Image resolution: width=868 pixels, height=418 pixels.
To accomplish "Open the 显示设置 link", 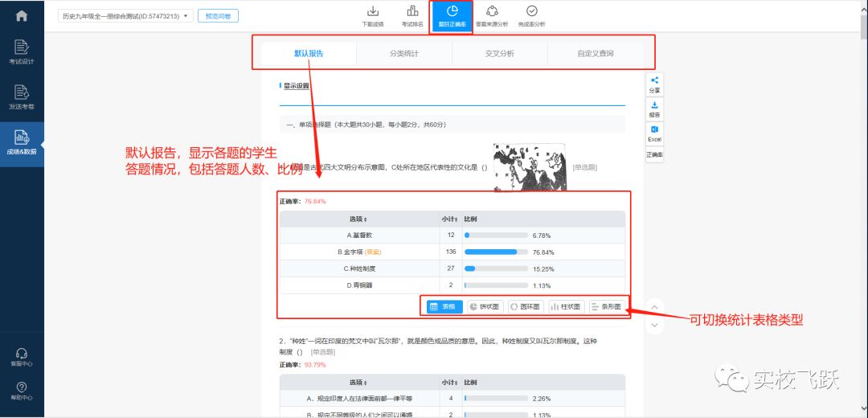I will (x=297, y=86).
